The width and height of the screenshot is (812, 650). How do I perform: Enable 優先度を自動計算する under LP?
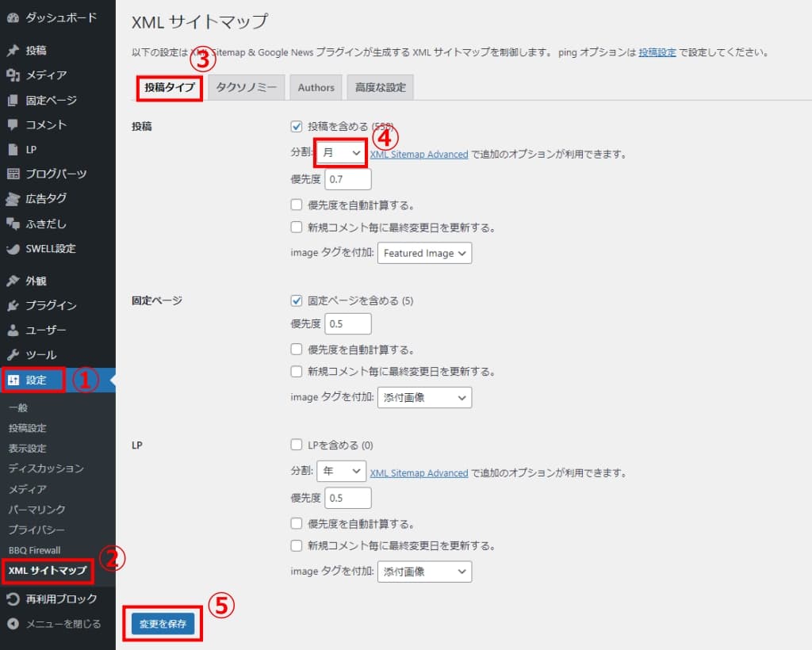297,523
